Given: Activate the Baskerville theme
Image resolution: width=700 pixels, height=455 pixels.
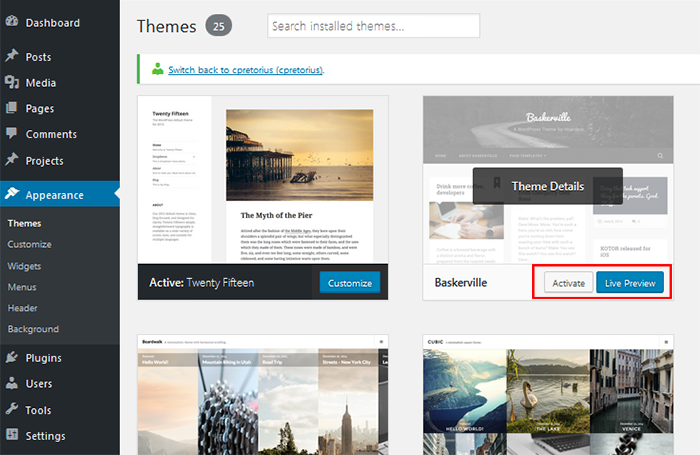Looking at the screenshot, I should coord(568,283).
